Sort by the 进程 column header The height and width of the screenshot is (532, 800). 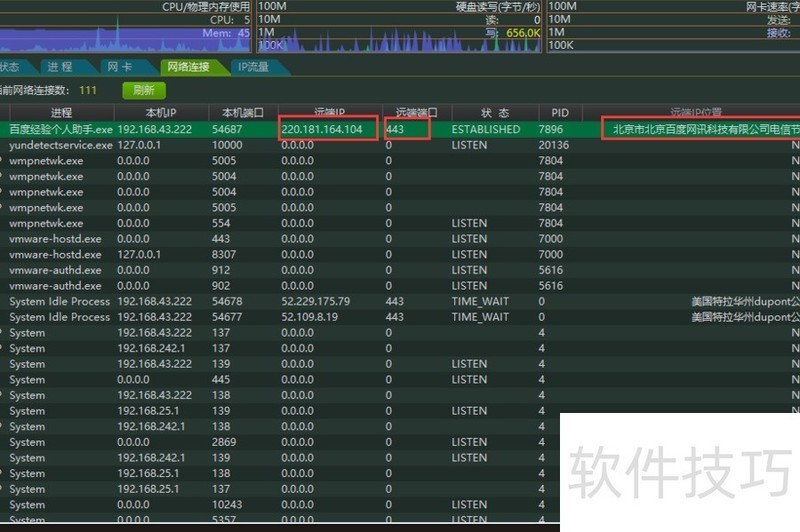(61, 112)
